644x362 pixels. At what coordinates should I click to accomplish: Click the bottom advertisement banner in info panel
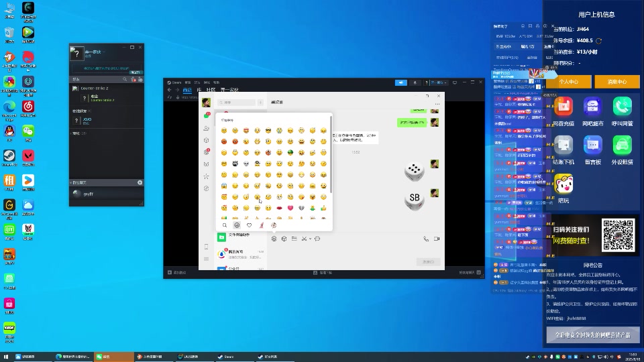[592, 335]
